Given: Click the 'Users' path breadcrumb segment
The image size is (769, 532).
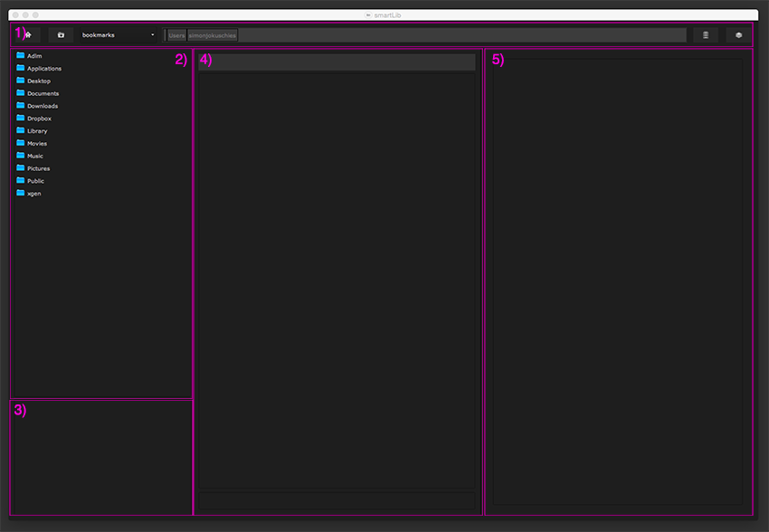Looking at the screenshot, I should 176,35.
